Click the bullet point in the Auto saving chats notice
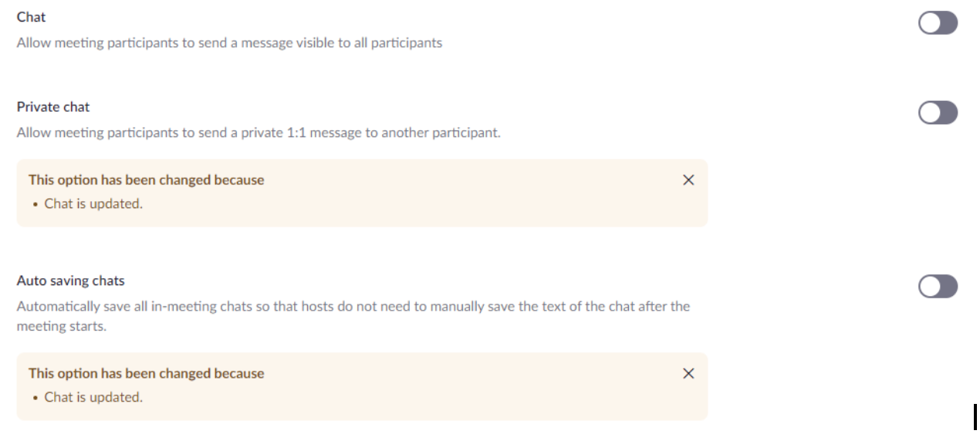This screenshot has width=980, height=444. (x=36, y=398)
